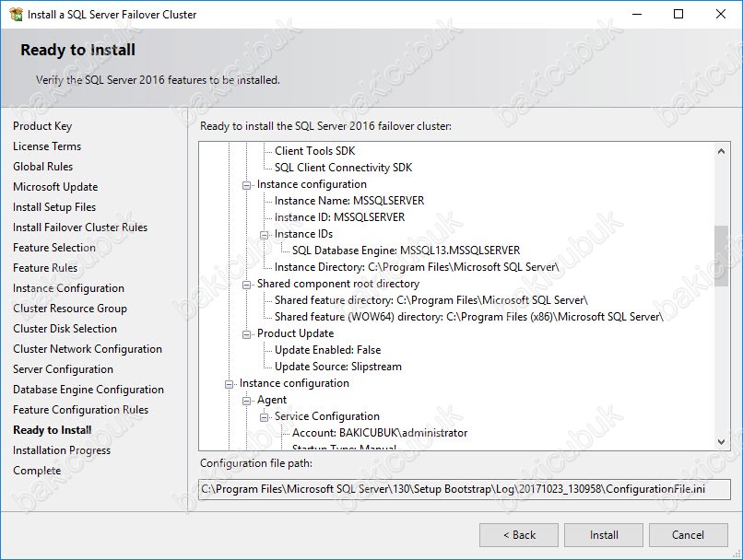The height and width of the screenshot is (560, 743).
Task: Select Shared component root directory label
Action: pos(338,284)
